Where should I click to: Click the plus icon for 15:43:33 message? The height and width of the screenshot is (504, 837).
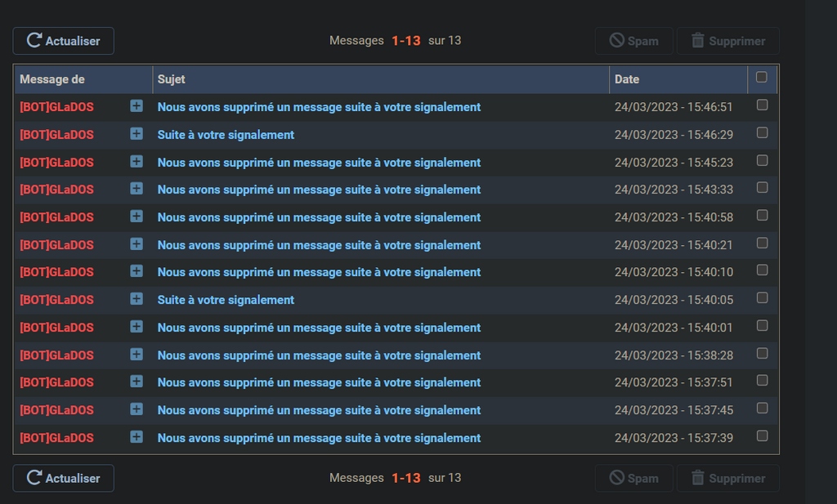pos(137,189)
